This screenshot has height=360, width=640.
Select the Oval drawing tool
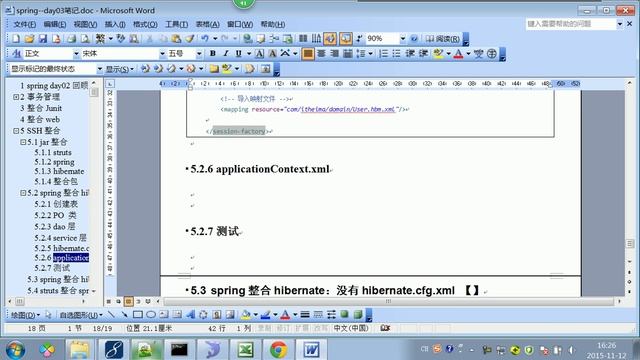click(x=151, y=315)
